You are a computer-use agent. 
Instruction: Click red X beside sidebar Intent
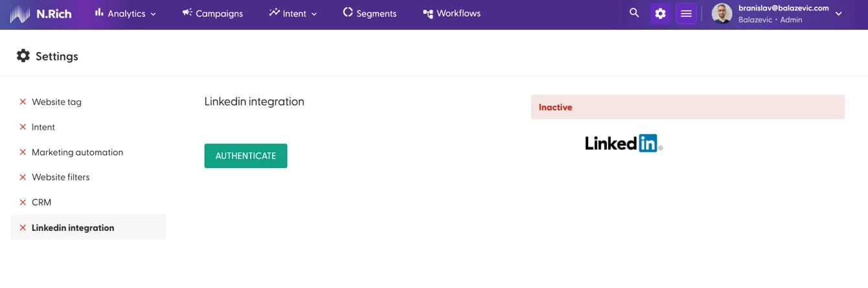[x=23, y=127]
